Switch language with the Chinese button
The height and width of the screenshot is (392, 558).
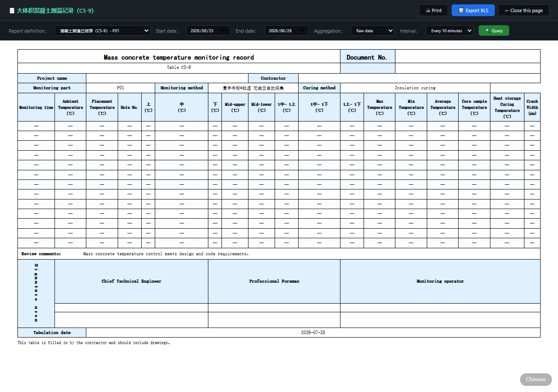536,379
